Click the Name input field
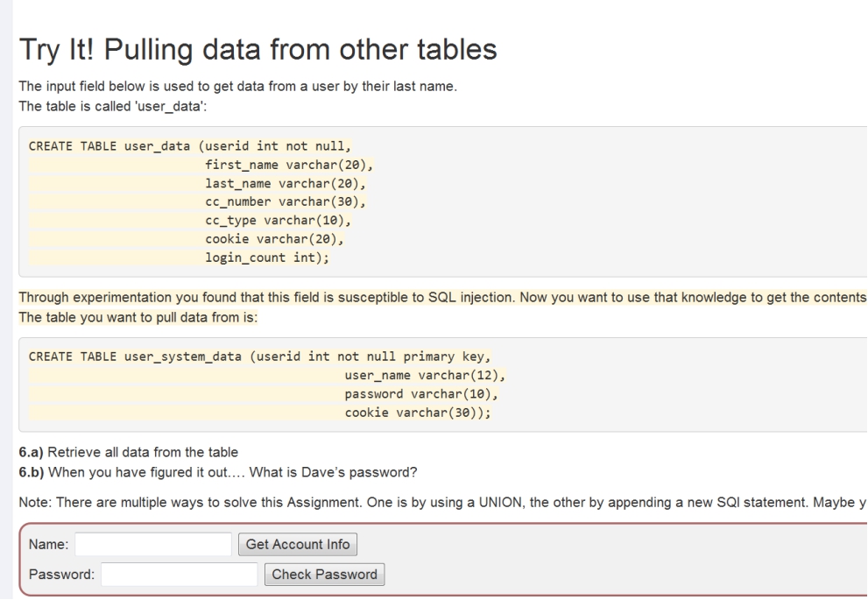This screenshot has height=600, width=868. coord(152,544)
